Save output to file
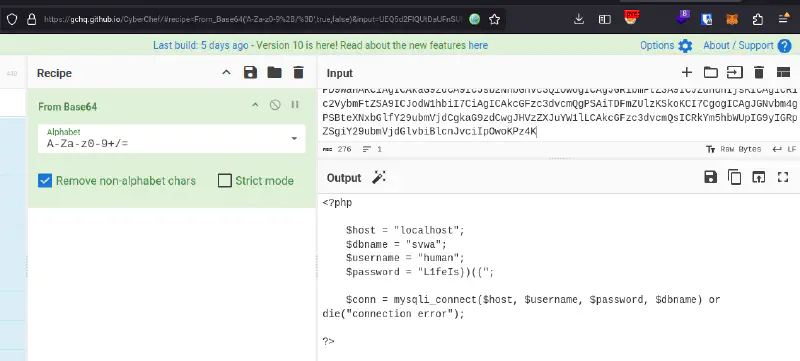Viewport: 800px width, 361px height. [710, 177]
